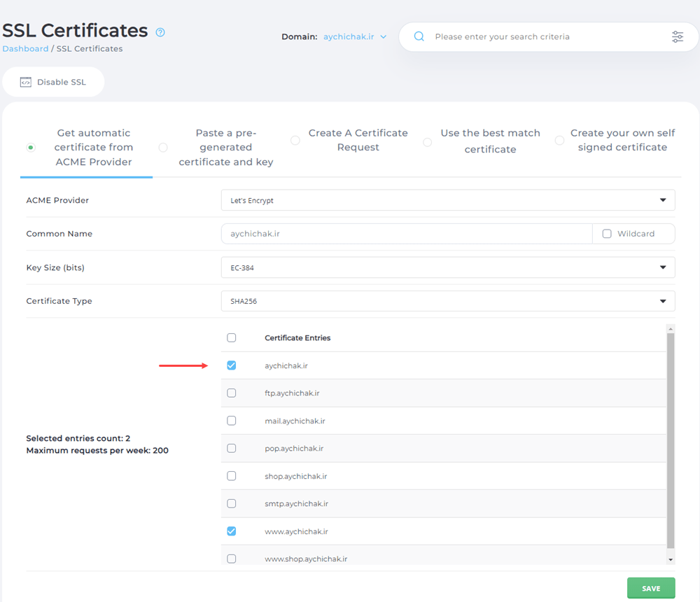Open search filter settings icon

tap(677, 37)
